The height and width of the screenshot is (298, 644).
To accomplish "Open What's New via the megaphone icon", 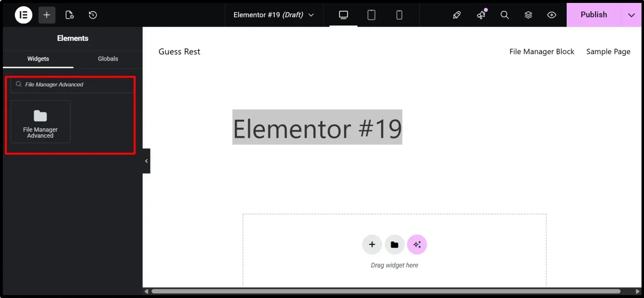I will pyautogui.click(x=481, y=15).
